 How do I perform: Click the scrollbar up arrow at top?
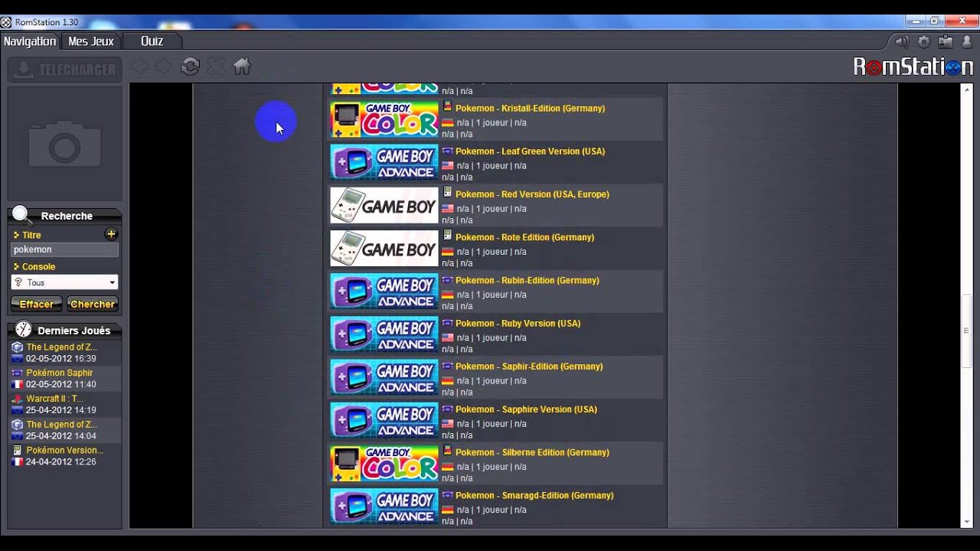(x=965, y=89)
